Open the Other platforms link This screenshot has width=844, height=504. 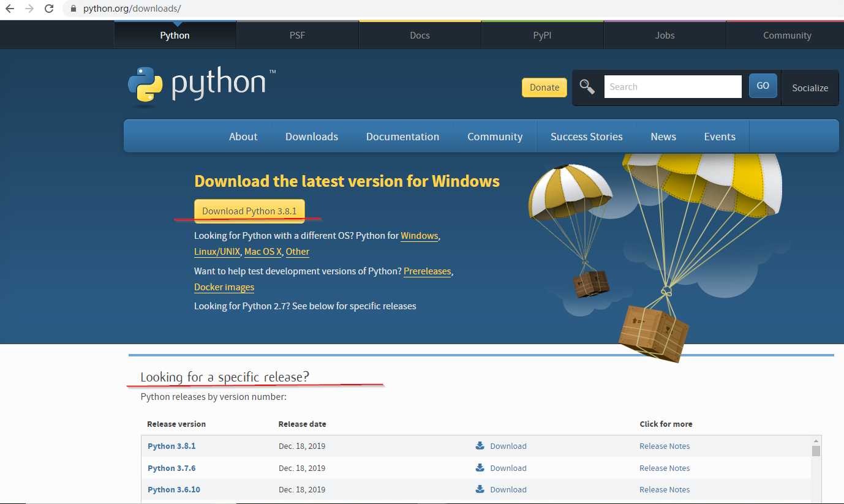[298, 252]
